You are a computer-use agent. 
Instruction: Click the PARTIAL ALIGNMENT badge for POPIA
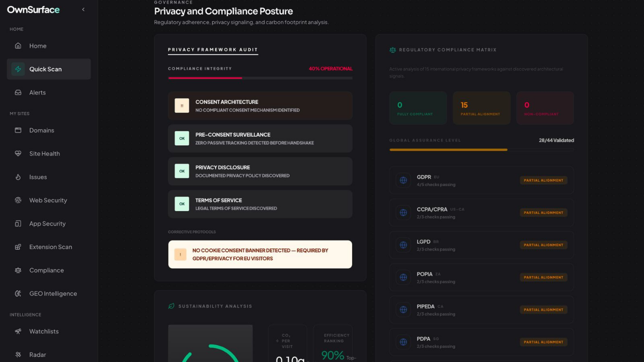(543, 277)
